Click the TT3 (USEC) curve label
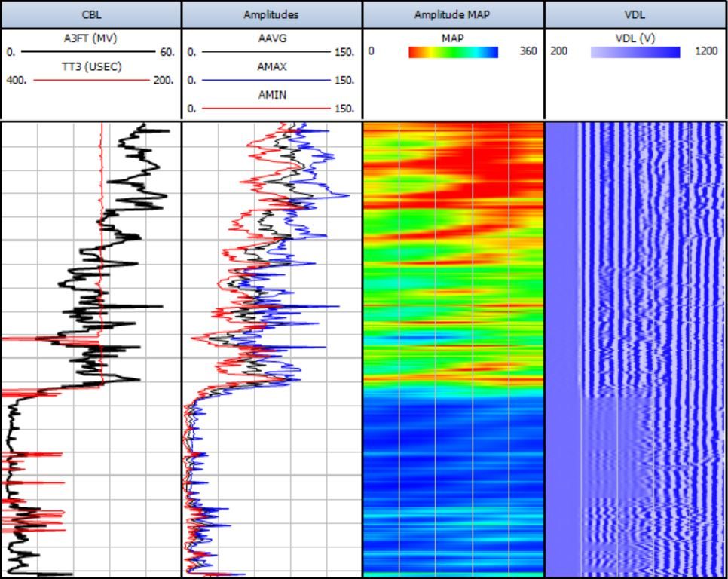 91,66
